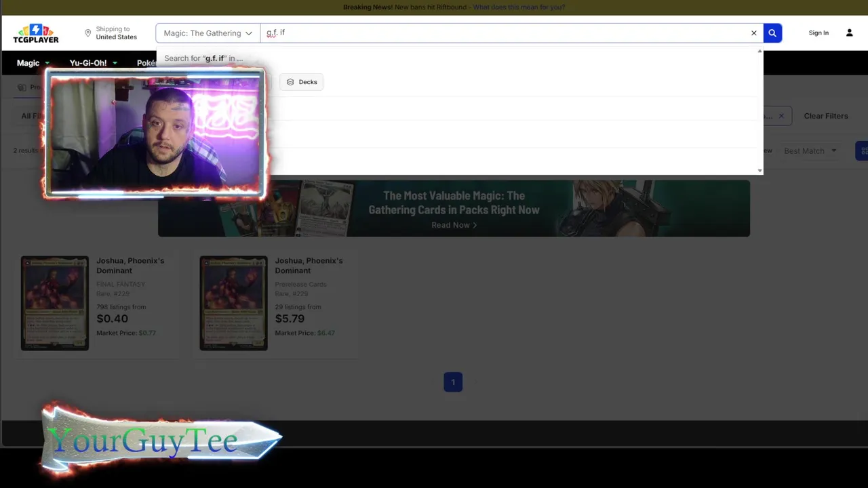Image resolution: width=868 pixels, height=488 pixels.
Task: Click Read More on the banner
Action: 454,225
